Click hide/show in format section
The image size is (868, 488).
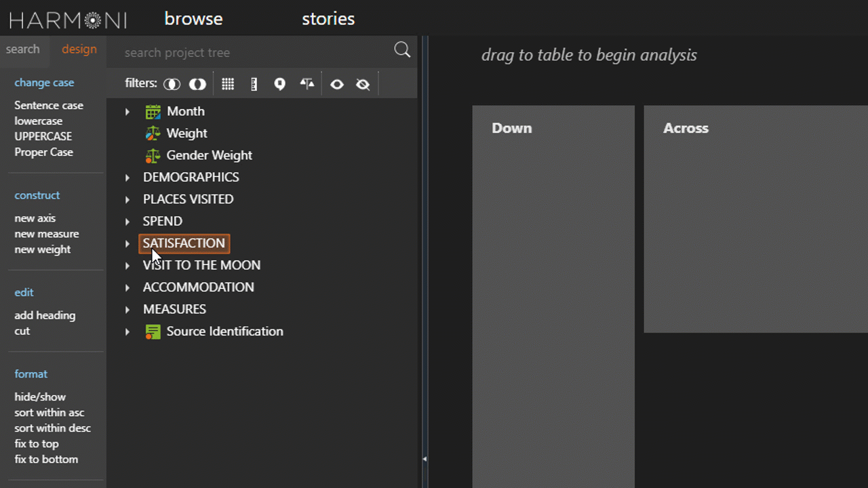pos(40,396)
